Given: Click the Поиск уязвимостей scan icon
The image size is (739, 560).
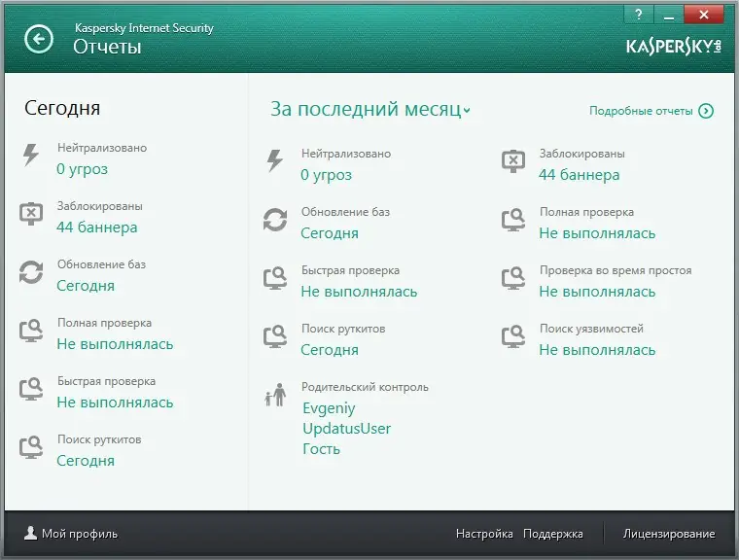Looking at the screenshot, I should point(513,336).
